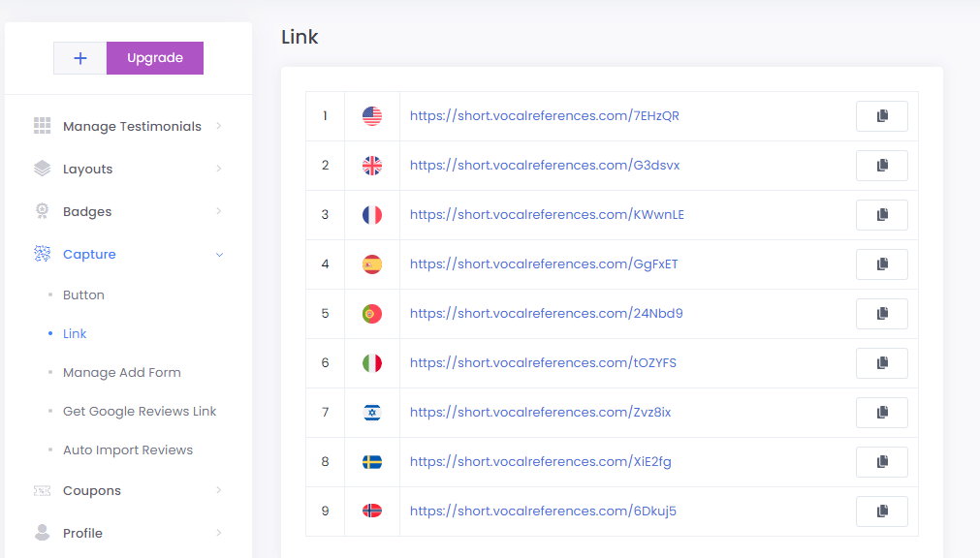Image resolution: width=980 pixels, height=558 pixels.
Task: Click the Spain flag icon
Action: (x=372, y=263)
